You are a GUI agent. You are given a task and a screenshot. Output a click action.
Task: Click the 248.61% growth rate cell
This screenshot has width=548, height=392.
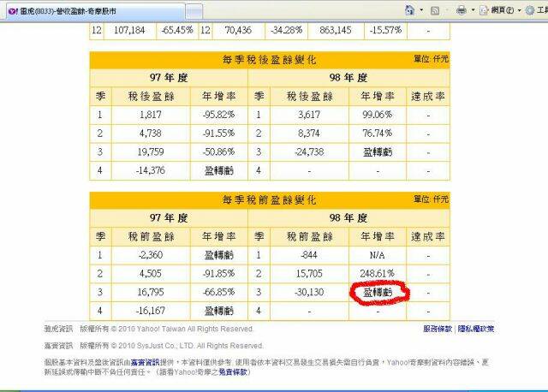(x=378, y=273)
